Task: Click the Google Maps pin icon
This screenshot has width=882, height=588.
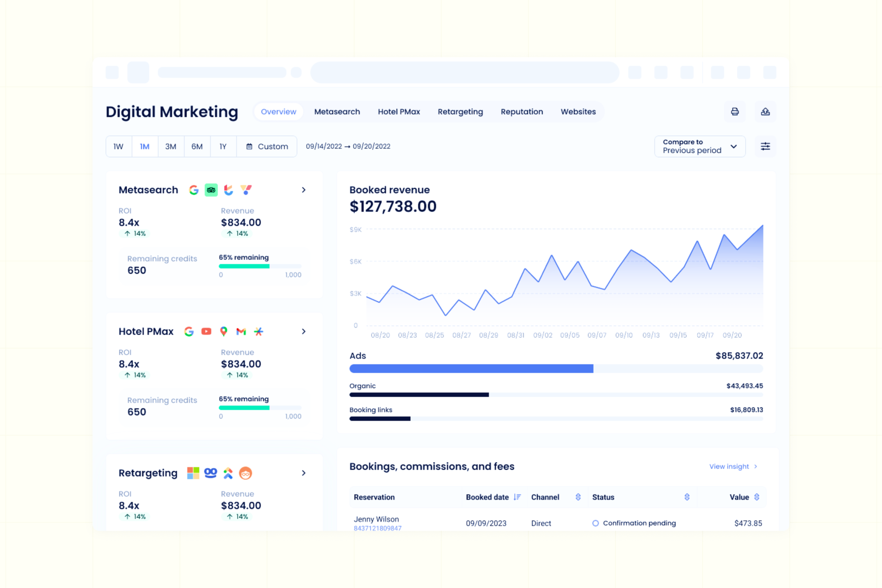Action: [x=224, y=331]
